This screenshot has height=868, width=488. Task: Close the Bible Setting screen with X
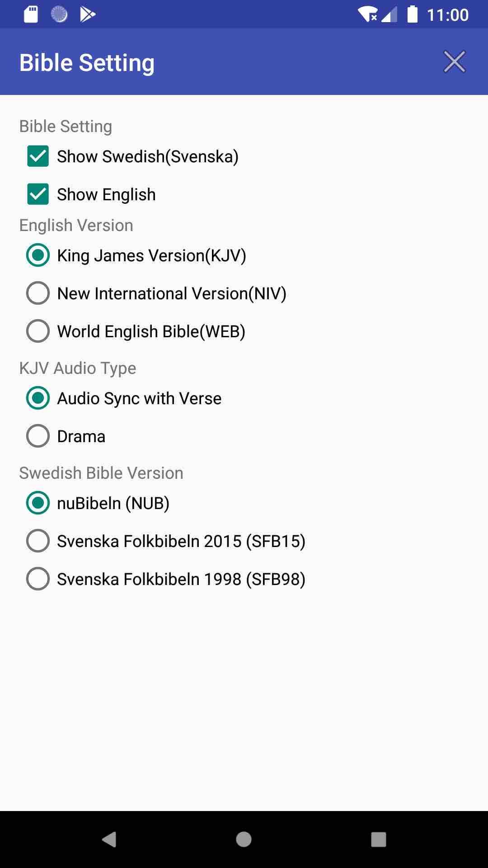coord(454,62)
